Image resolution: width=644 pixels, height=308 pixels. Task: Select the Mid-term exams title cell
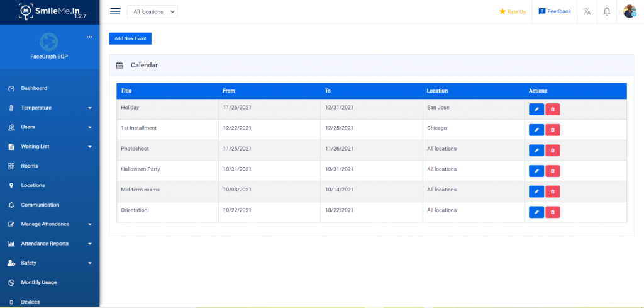tap(167, 191)
